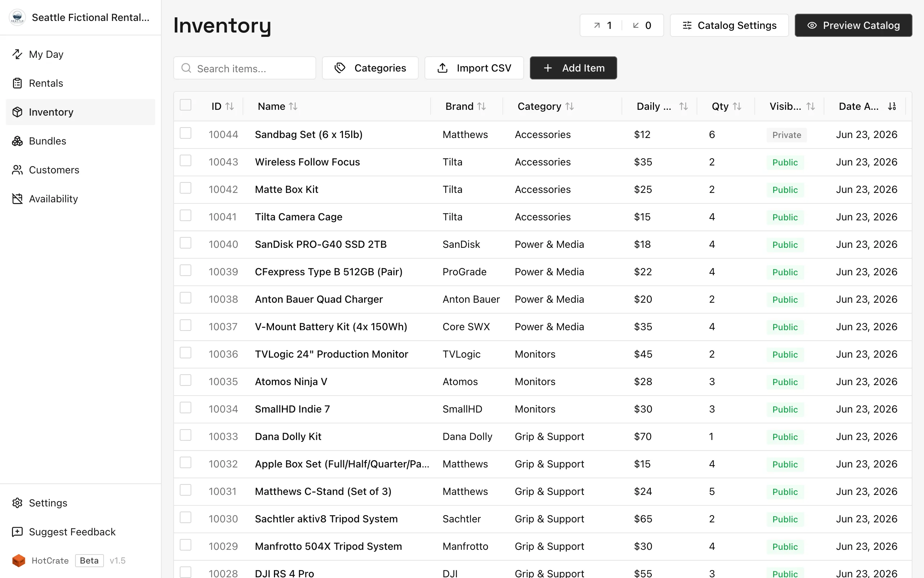
Task: Click the Import CSV button
Action: tap(474, 68)
